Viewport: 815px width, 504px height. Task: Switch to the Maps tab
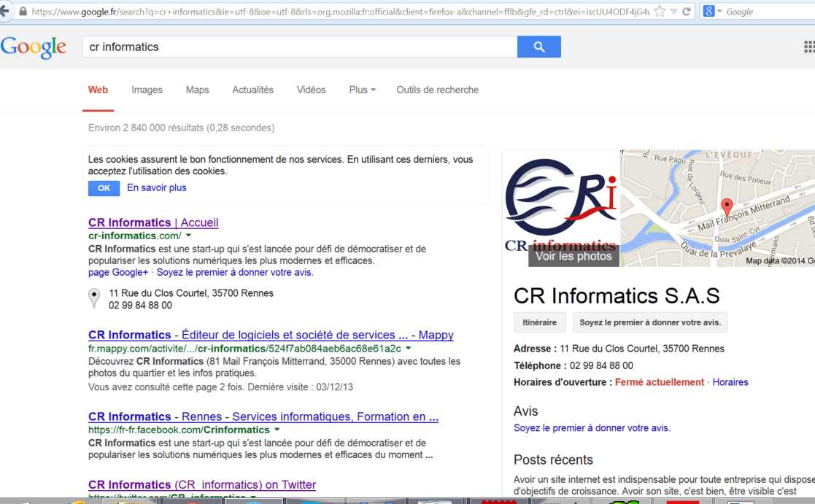click(198, 90)
